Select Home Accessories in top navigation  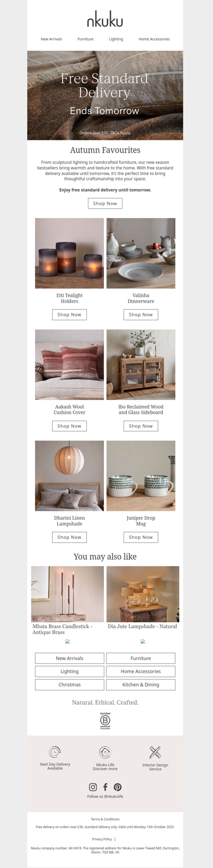pos(154,39)
